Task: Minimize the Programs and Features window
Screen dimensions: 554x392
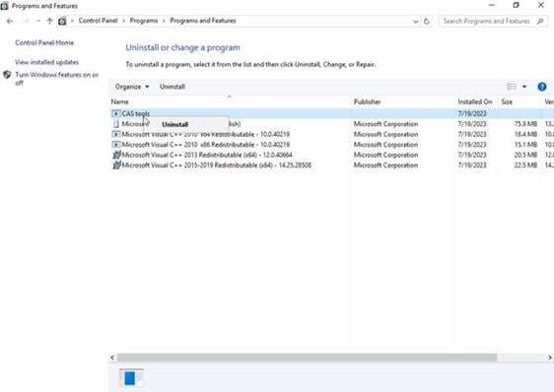Action: point(492,5)
